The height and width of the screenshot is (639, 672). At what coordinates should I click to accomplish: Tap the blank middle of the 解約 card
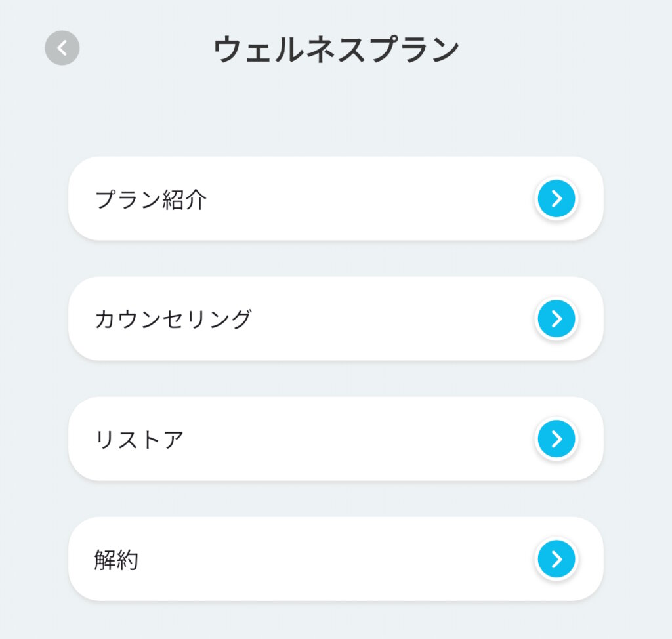coord(341,559)
